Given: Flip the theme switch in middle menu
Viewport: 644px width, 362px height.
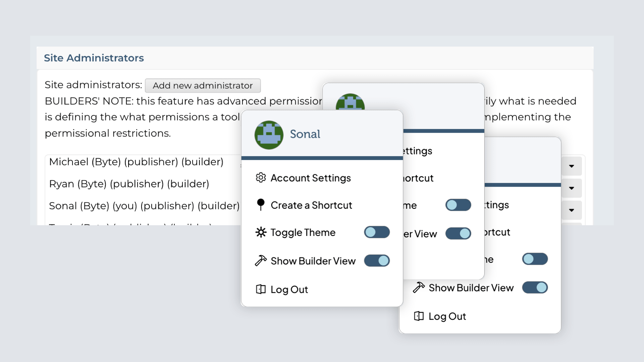Looking at the screenshot, I should tap(458, 205).
